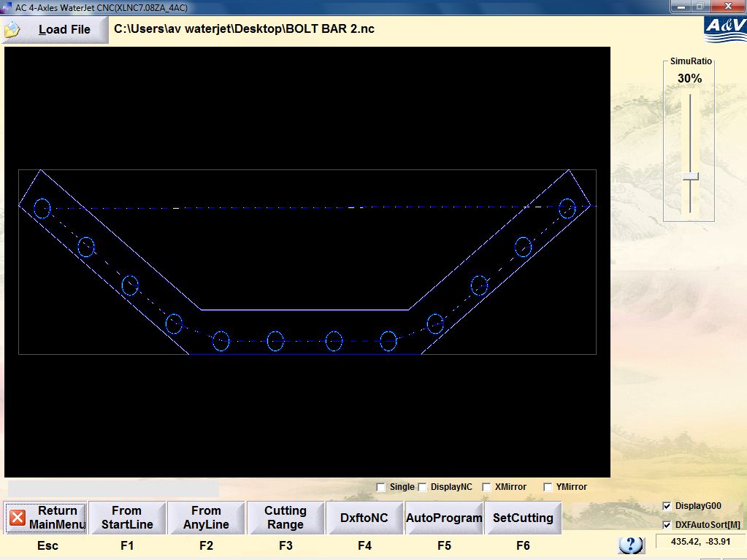Enable YMirror

tap(548, 487)
